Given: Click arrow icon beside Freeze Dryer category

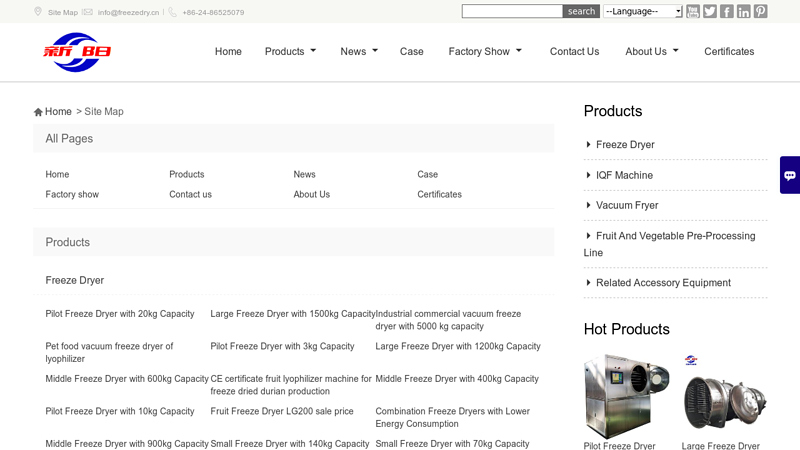Looking at the screenshot, I should pyautogui.click(x=588, y=144).
